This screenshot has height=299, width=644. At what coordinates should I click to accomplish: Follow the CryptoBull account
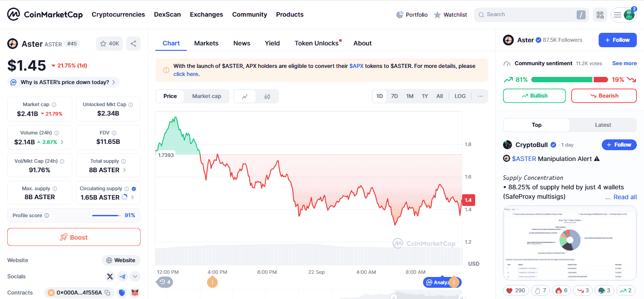[619, 145]
